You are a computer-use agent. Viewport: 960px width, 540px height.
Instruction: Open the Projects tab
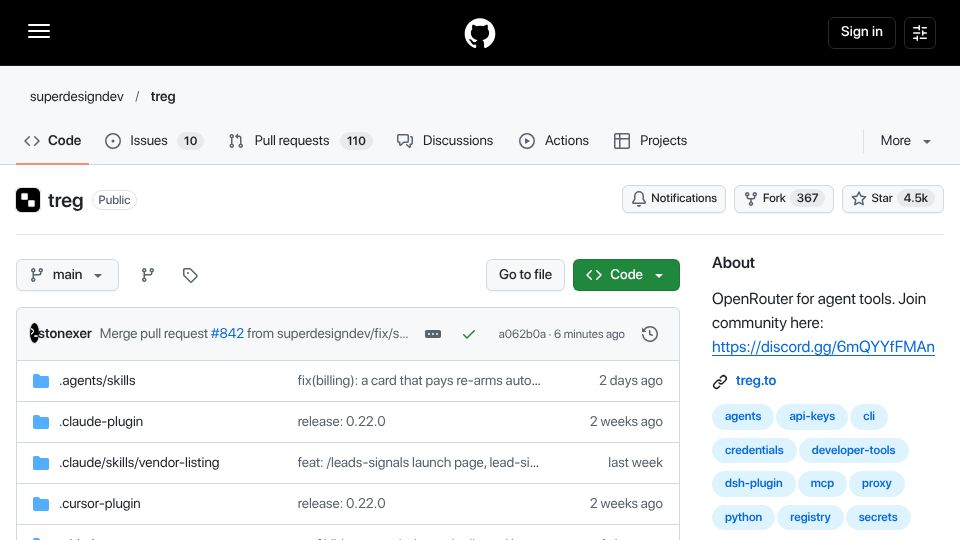pyautogui.click(x=650, y=141)
